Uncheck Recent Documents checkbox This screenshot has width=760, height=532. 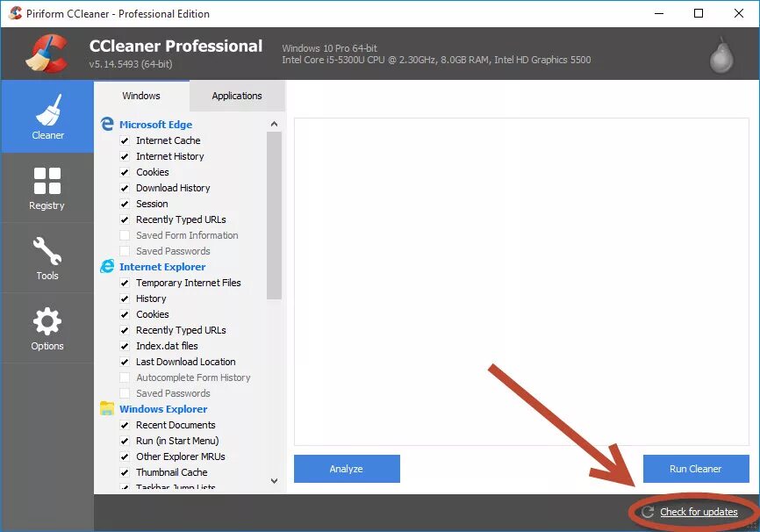125,425
